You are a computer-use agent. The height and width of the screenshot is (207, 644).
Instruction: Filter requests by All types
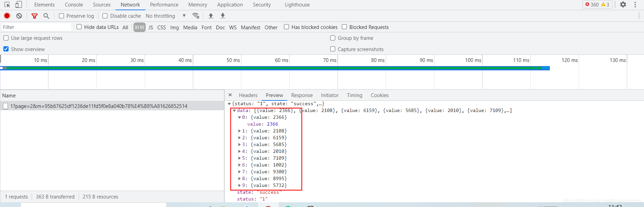pyautogui.click(x=125, y=27)
